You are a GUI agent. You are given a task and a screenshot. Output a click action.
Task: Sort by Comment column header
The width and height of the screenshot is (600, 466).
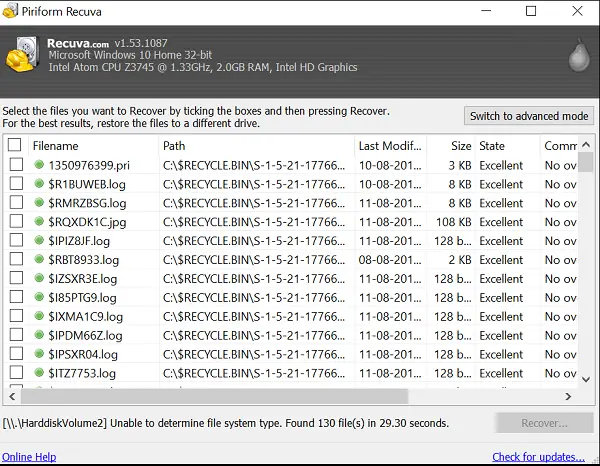click(559, 146)
